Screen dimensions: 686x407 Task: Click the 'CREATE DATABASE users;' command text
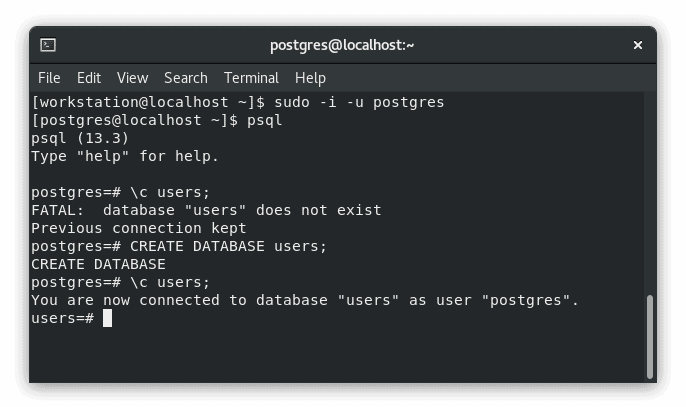point(228,246)
